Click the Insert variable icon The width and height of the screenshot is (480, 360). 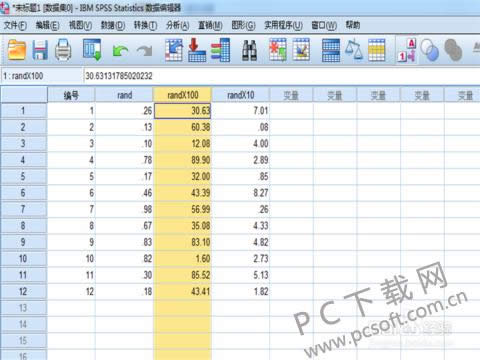pyautogui.click(x=301, y=50)
